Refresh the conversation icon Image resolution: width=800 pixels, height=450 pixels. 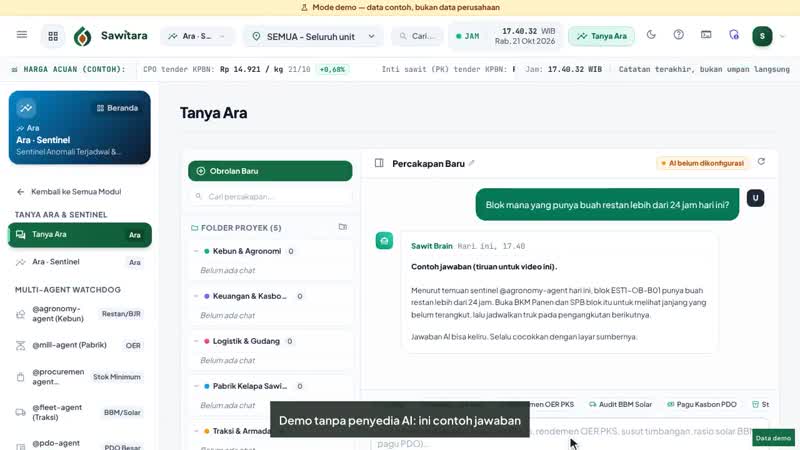(x=761, y=162)
